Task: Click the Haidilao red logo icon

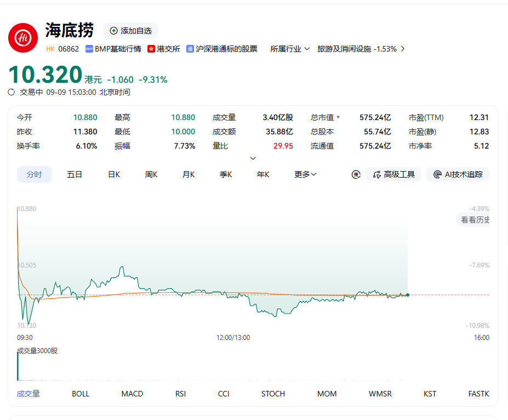Action: pyautogui.click(x=23, y=38)
